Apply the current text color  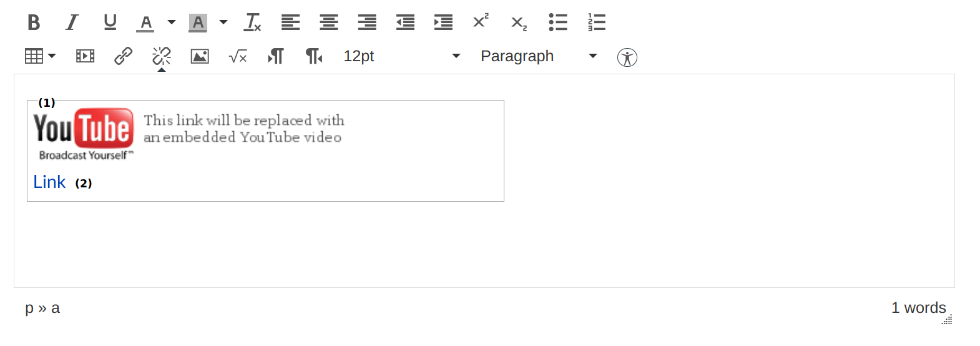click(145, 22)
